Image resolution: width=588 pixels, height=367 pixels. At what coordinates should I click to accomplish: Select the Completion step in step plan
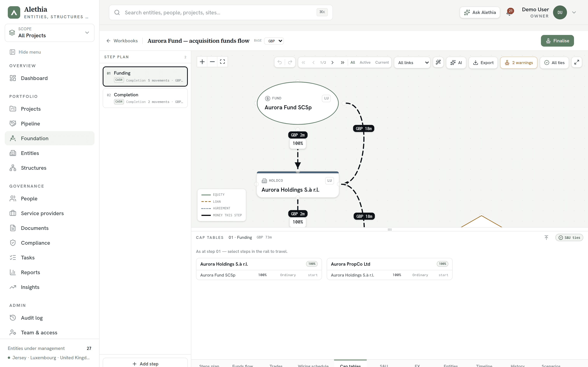(145, 98)
